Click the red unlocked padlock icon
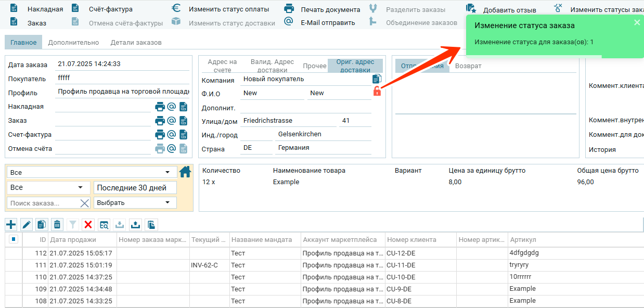644x308 pixels. (x=377, y=92)
